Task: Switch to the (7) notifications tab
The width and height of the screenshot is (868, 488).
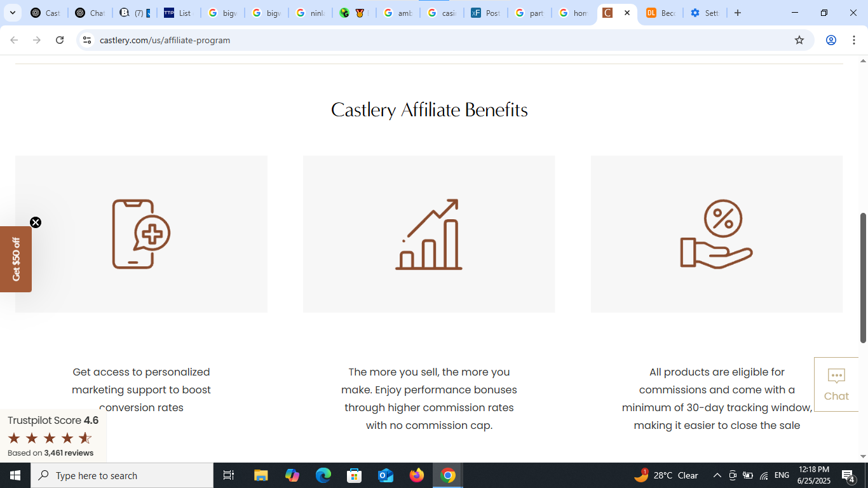Action: [134, 13]
